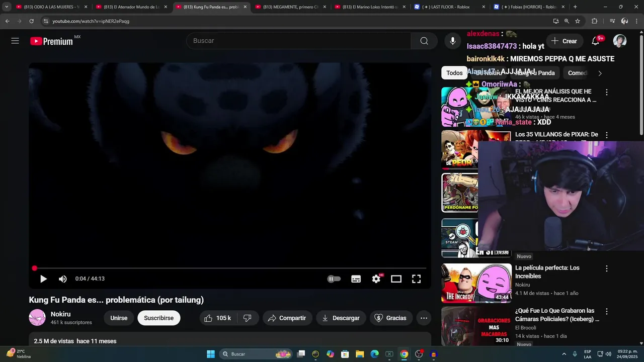This screenshot has height=362, width=644.
Task: Show more filter chips with arrow
Action: (x=600, y=73)
